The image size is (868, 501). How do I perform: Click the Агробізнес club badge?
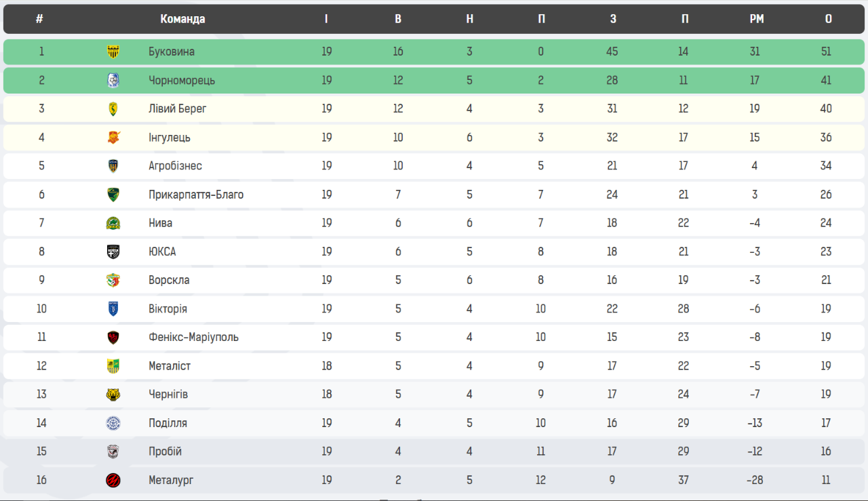coord(113,166)
